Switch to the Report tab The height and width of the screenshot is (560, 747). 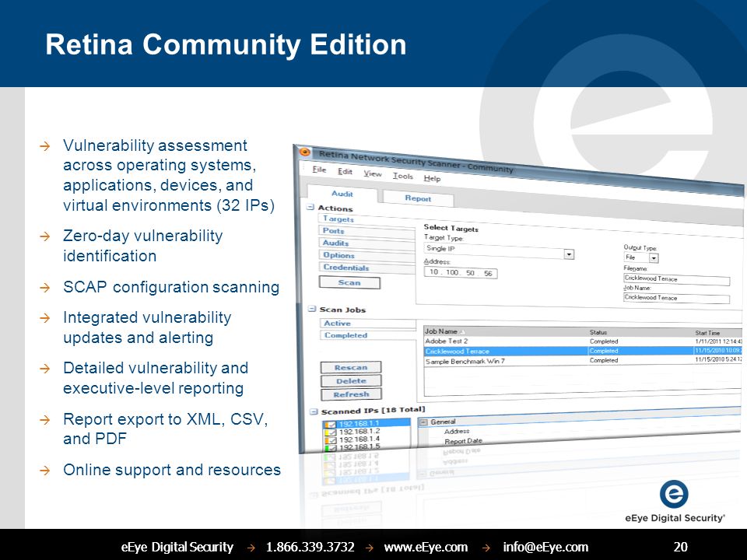point(418,198)
